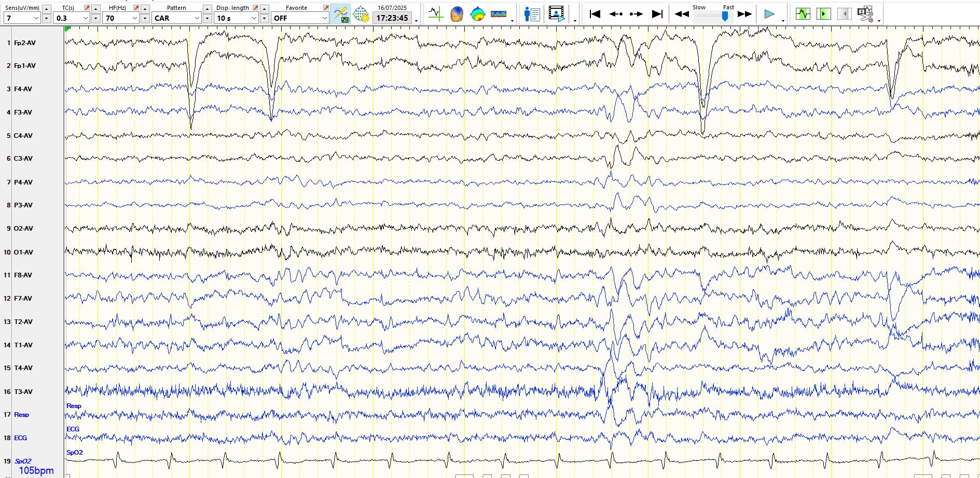The height and width of the screenshot is (478, 980).
Task: Select the ECG channel label in list
Action: tap(20, 438)
